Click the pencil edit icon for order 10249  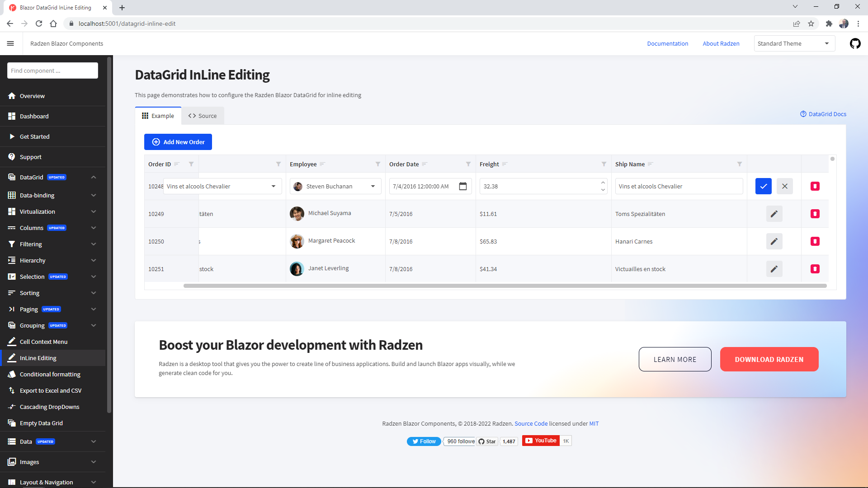(x=774, y=214)
